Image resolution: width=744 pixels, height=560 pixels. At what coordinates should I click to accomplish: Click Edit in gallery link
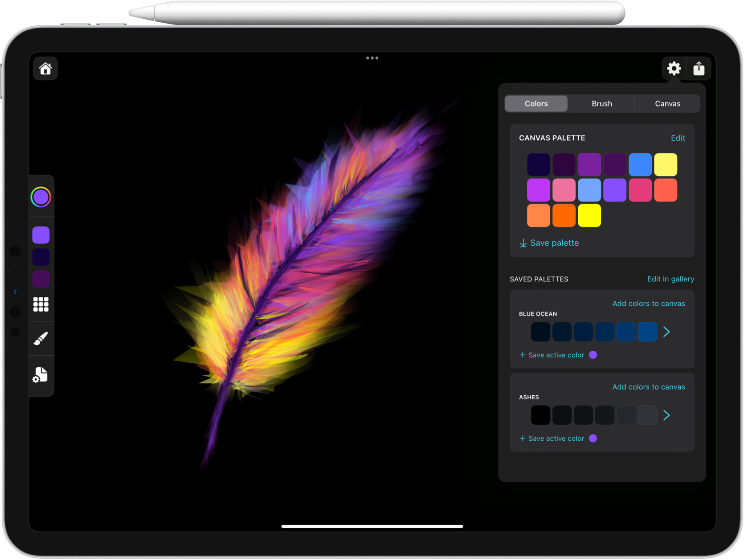click(x=670, y=279)
